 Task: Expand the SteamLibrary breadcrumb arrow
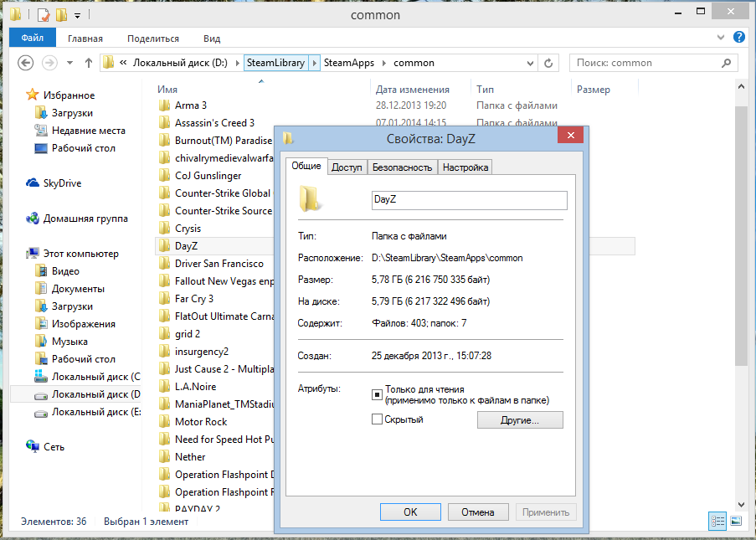[x=314, y=63]
